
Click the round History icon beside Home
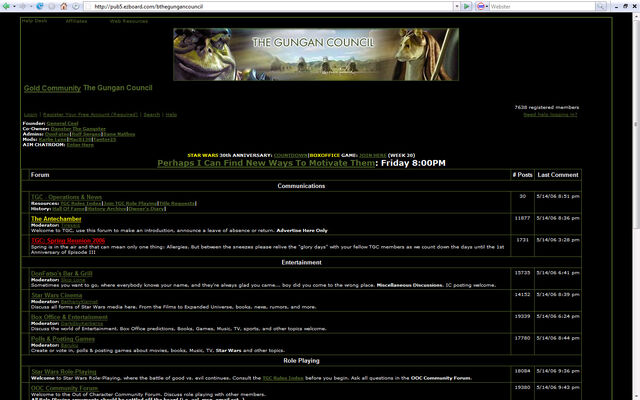click(76, 6)
